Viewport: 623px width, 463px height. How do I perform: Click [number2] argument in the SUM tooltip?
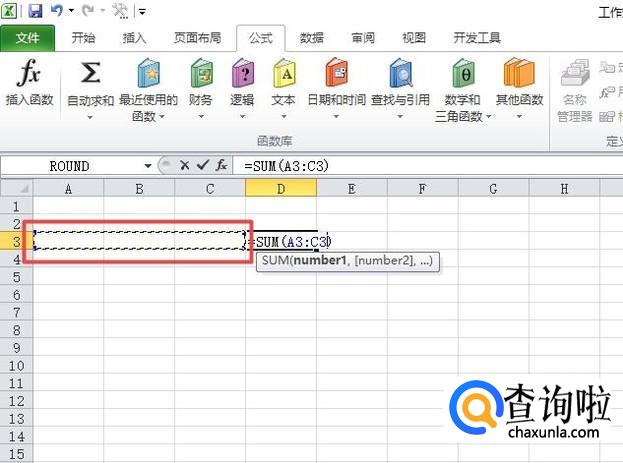click(384, 261)
